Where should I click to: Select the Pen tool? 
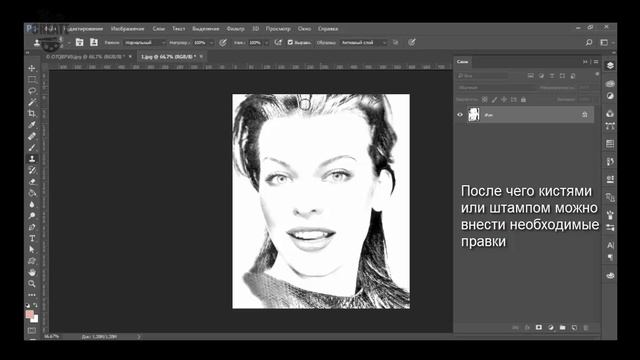[32, 227]
